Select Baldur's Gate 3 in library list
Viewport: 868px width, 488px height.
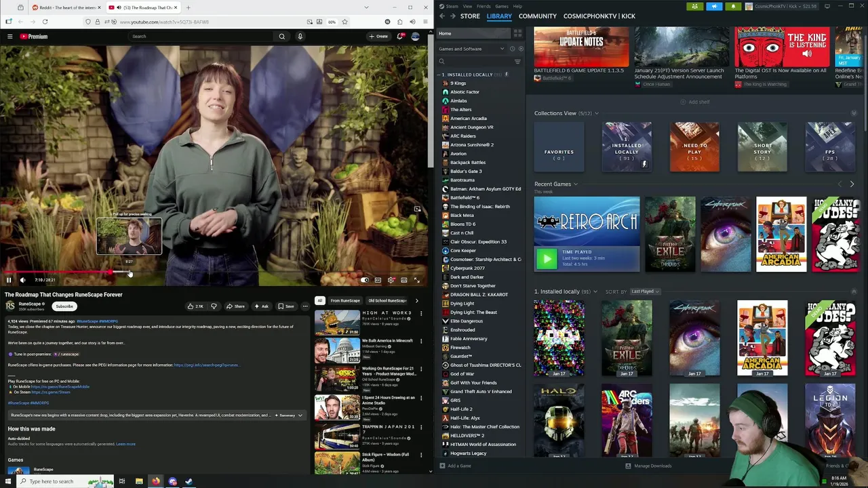pos(466,171)
